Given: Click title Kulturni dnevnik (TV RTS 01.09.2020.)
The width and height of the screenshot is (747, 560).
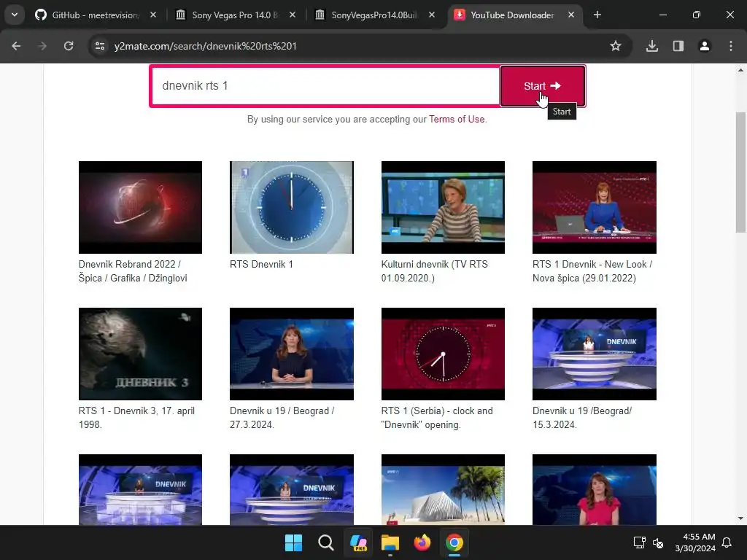Looking at the screenshot, I should click(x=435, y=271).
